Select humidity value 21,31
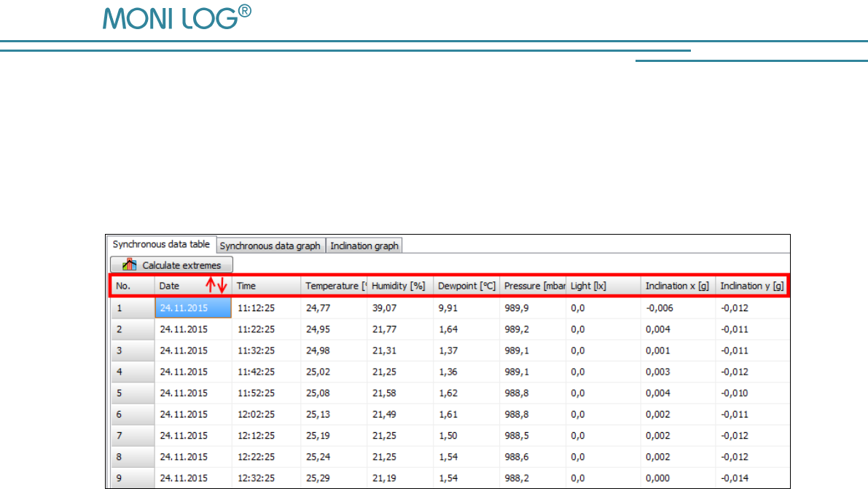868x489 pixels. 384,351
